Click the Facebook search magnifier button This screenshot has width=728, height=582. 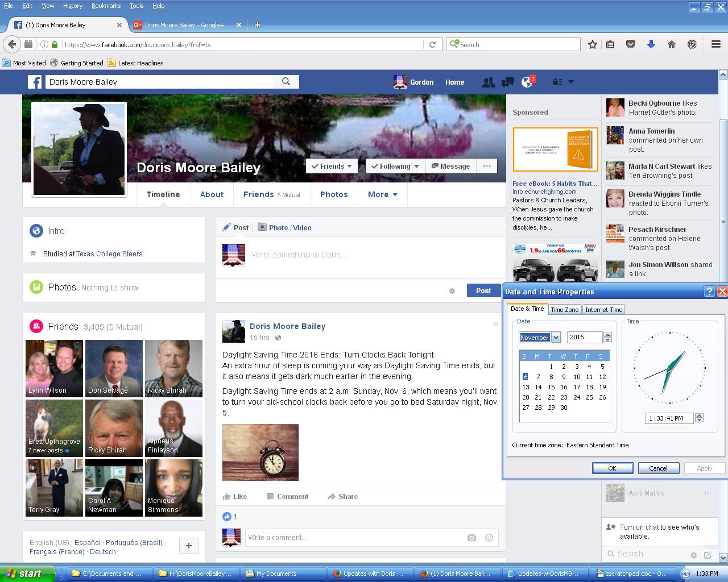pos(286,82)
